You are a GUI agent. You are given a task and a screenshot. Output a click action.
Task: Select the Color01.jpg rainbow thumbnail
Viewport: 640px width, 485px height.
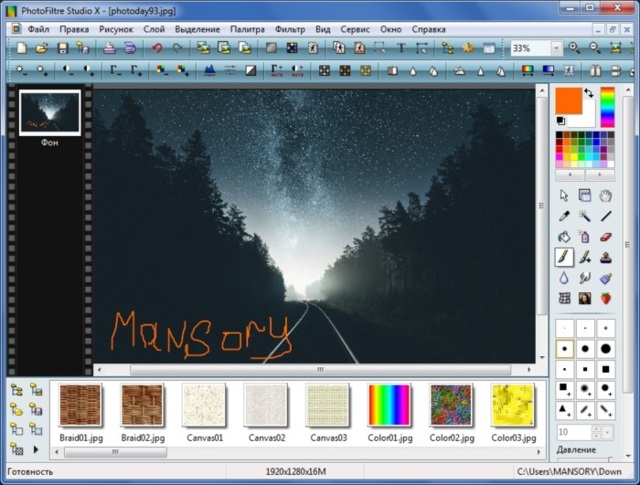coord(389,405)
